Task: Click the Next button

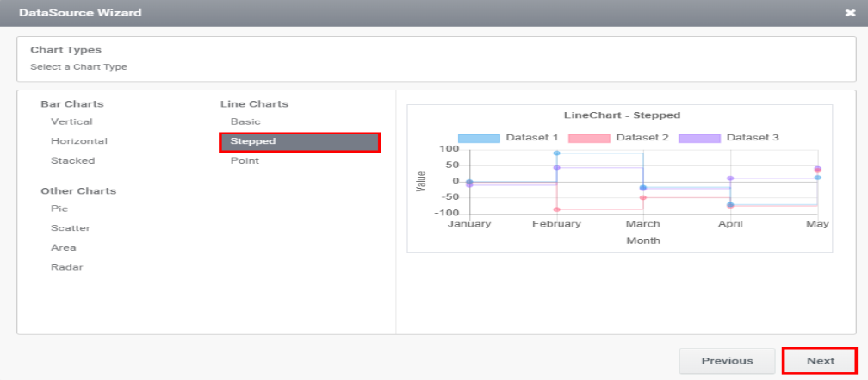Action: pyautogui.click(x=820, y=361)
